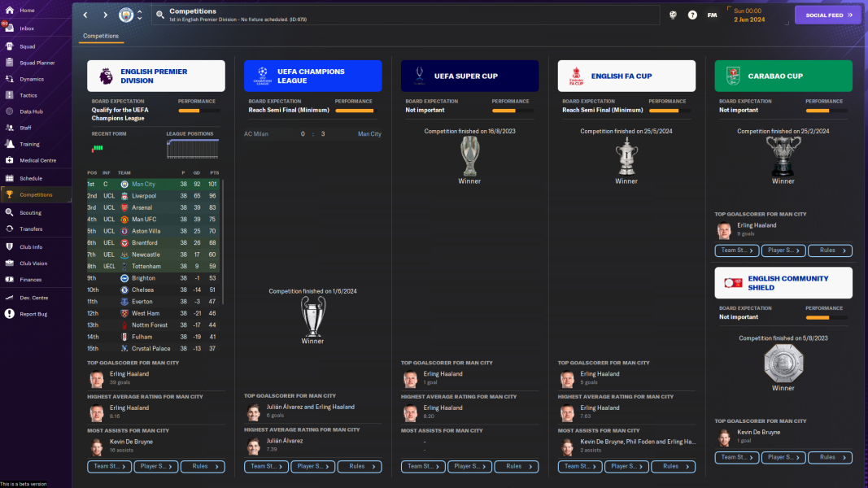Click the Report Bug icon
This screenshot has width=868, height=488.
[x=10, y=314]
